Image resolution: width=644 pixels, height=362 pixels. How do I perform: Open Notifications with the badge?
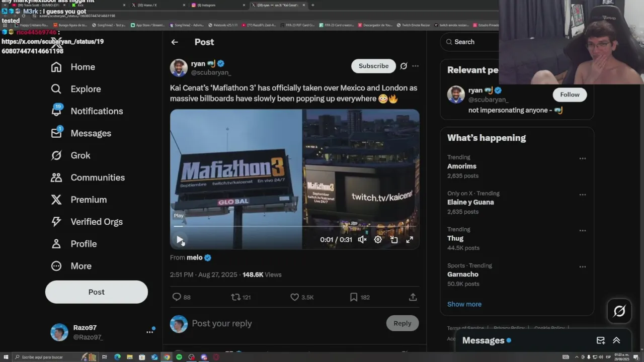tap(87, 111)
